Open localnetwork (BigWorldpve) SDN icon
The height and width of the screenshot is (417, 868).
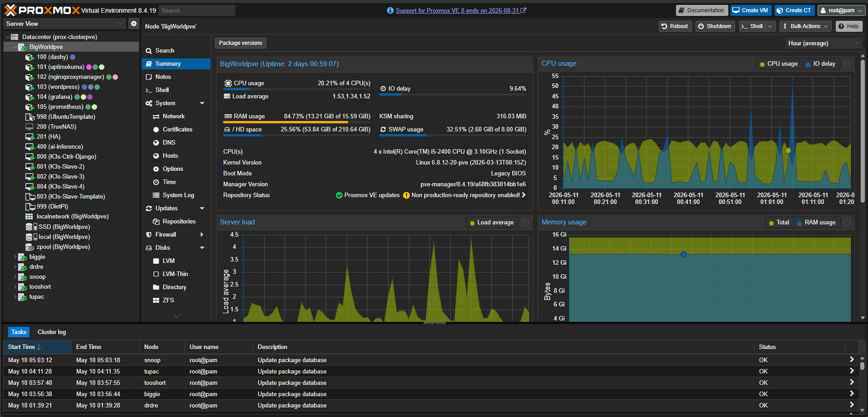coord(29,217)
